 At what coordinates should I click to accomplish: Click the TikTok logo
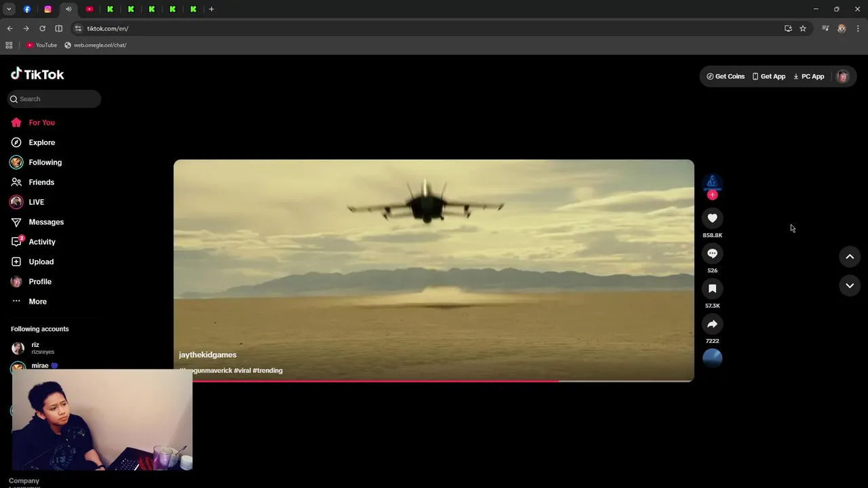[x=37, y=74]
